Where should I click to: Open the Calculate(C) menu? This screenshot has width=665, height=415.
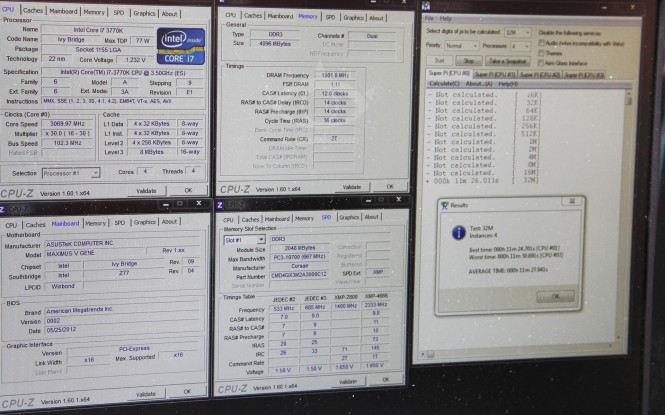click(x=443, y=83)
